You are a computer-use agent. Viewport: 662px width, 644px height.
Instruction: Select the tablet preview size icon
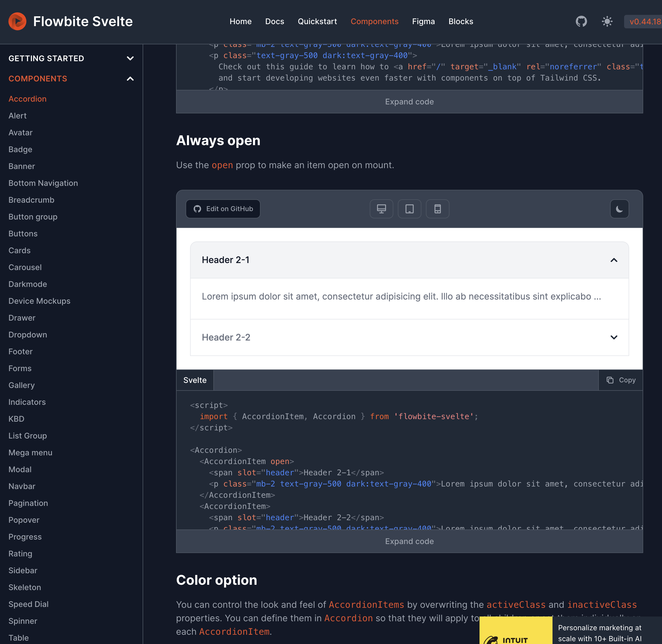(x=409, y=209)
